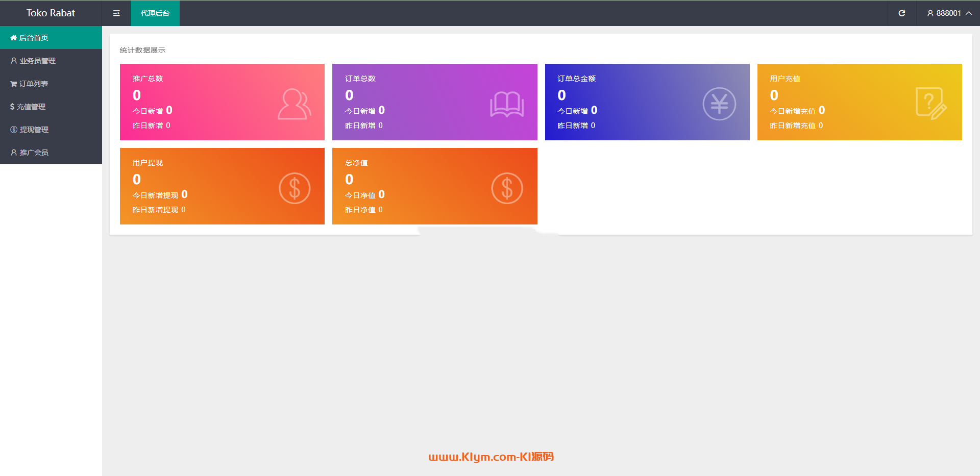Click the 用户提现 card title
The image size is (980, 476).
point(148,163)
